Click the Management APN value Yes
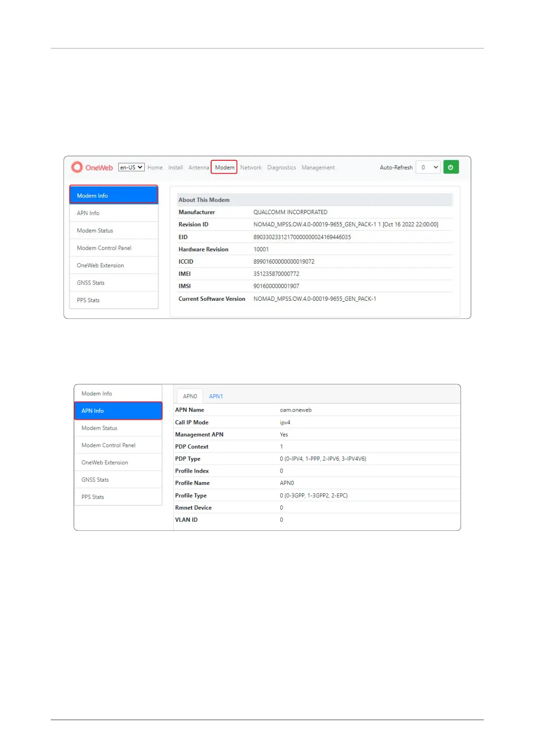 tap(284, 435)
